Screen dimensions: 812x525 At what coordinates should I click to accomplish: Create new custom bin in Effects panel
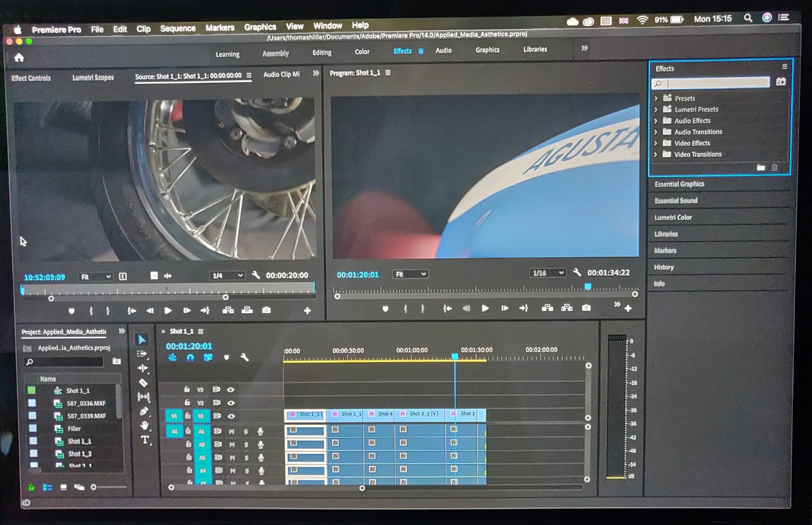coord(761,167)
